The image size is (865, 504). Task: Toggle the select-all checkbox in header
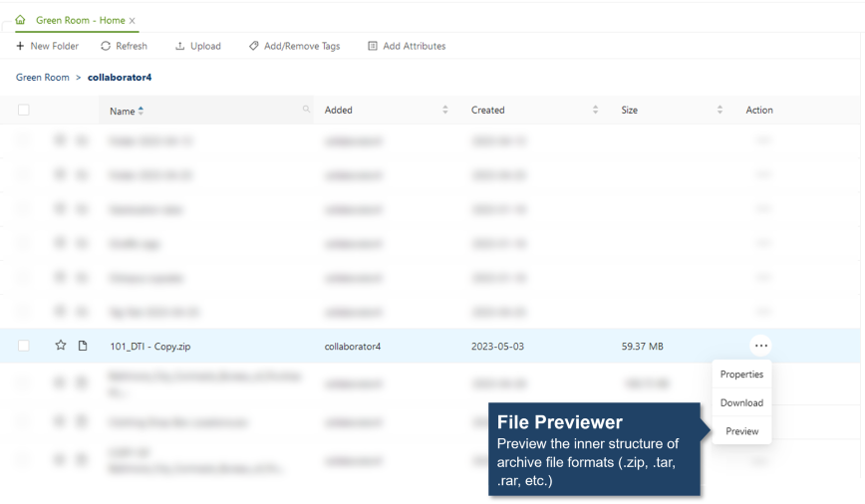pyautogui.click(x=24, y=110)
